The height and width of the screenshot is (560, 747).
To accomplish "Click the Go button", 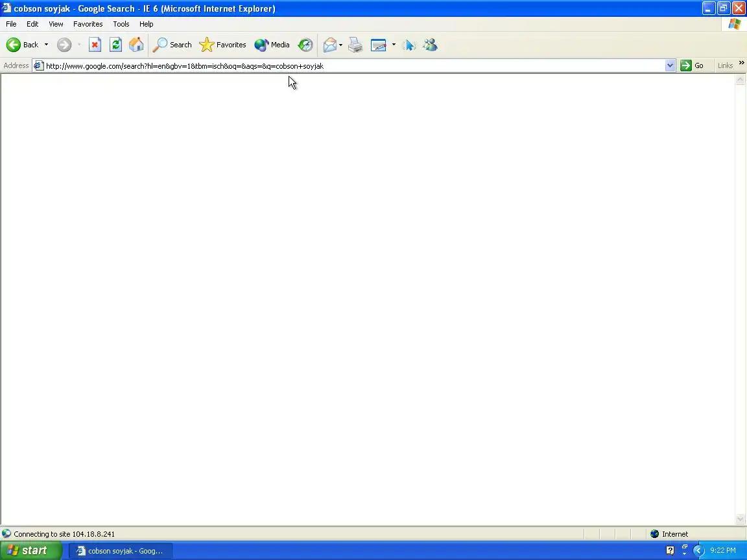I will coord(693,65).
